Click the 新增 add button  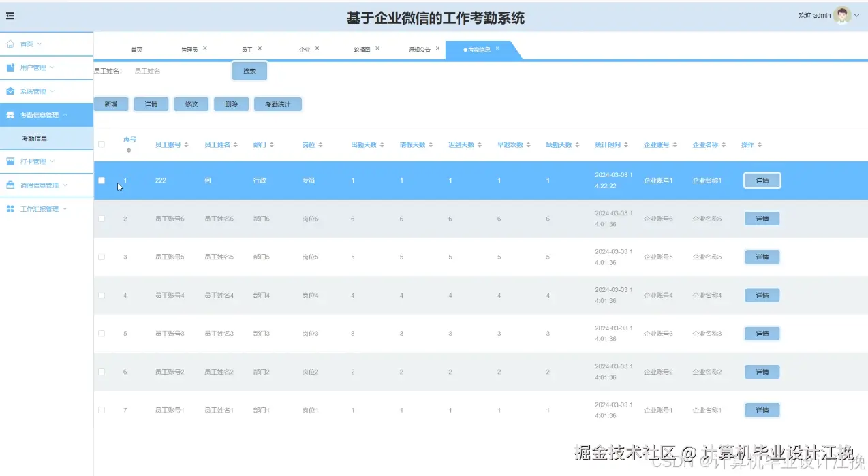coord(110,104)
